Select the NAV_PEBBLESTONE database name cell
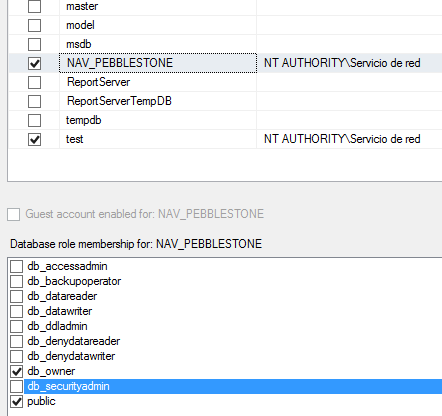Viewport: 442px width, 416px height. tap(158, 63)
